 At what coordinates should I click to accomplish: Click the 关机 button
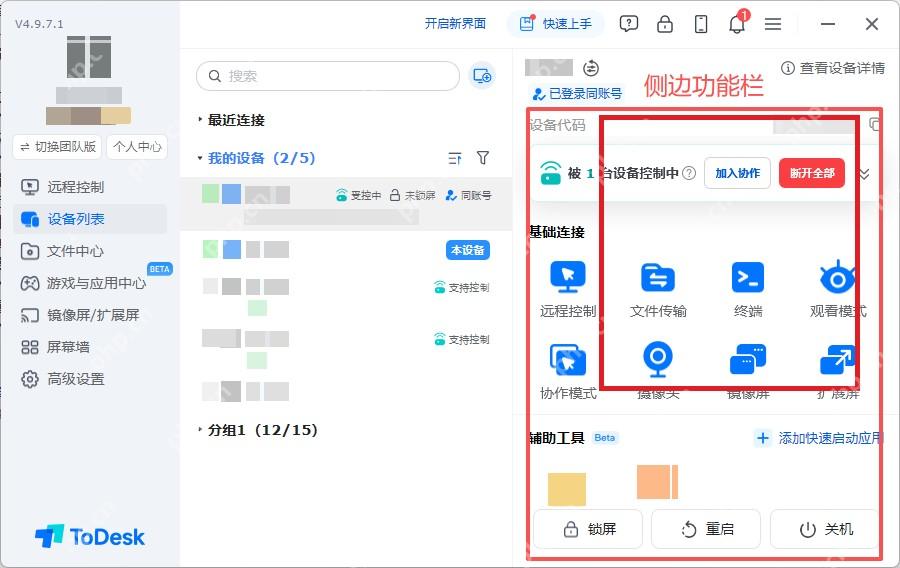click(825, 529)
